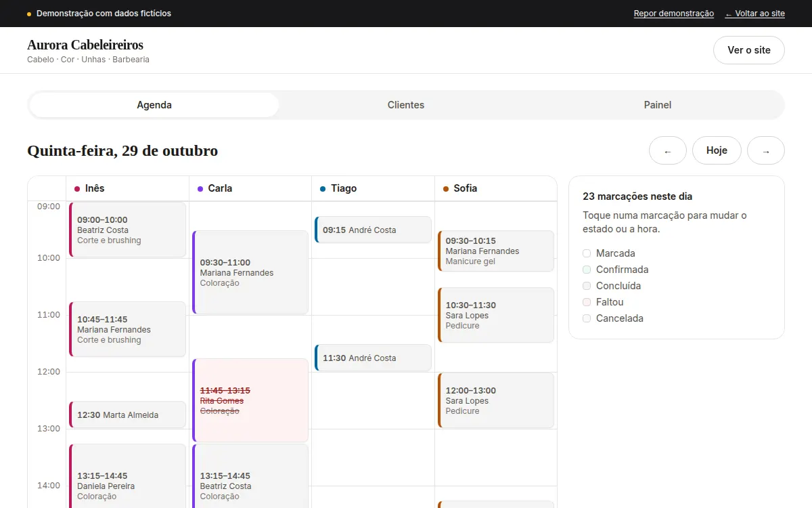Screen dimensions: 812x508
Task: Click Marcada status legend swatch
Action: [587, 253]
